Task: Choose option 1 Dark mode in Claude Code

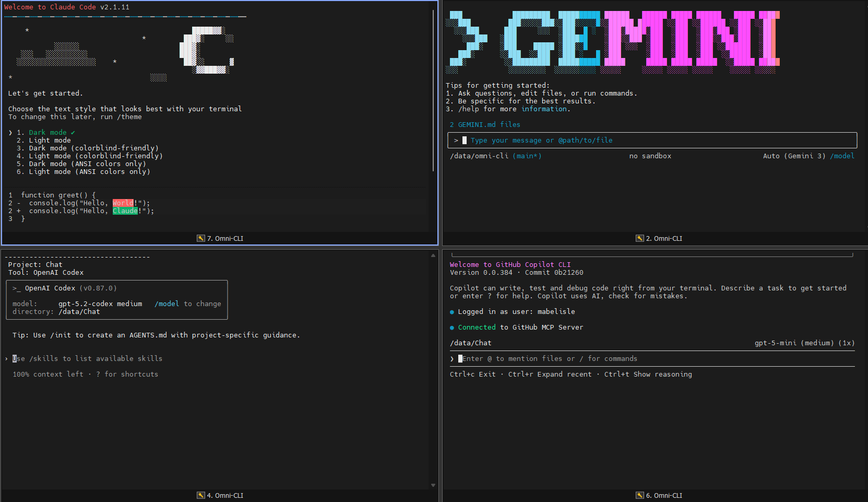Action: click(46, 133)
